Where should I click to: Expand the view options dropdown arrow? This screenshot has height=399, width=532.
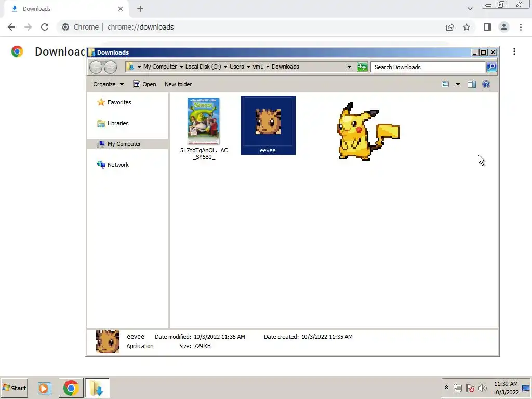pos(458,84)
